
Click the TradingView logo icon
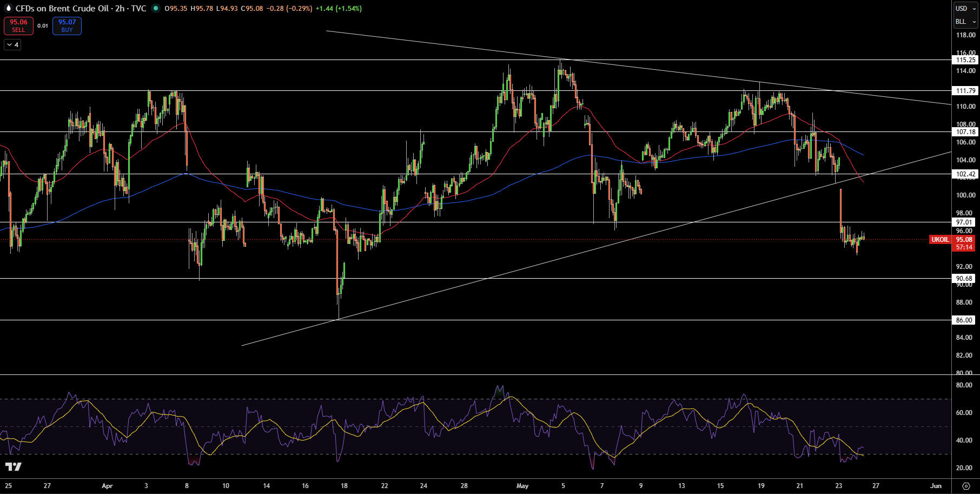click(14, 466)
